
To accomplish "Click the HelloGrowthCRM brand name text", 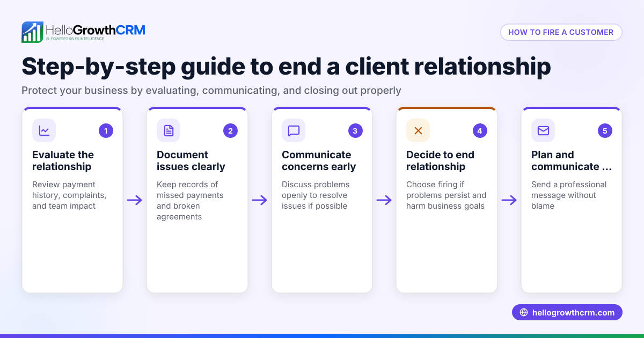I will [96, 30].
